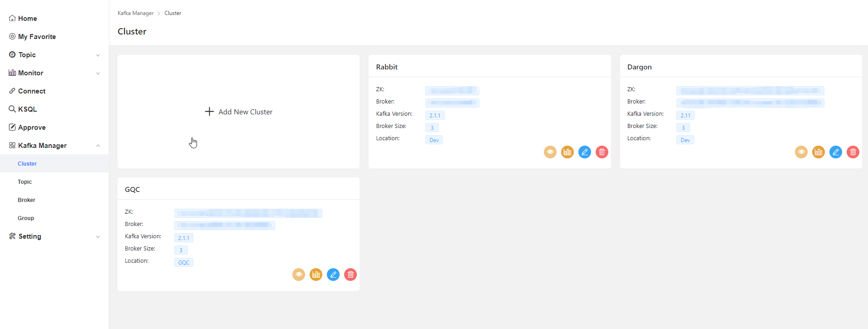
Task: Edit the Dargon cluster with pencil icon
Action: (836, 152)
